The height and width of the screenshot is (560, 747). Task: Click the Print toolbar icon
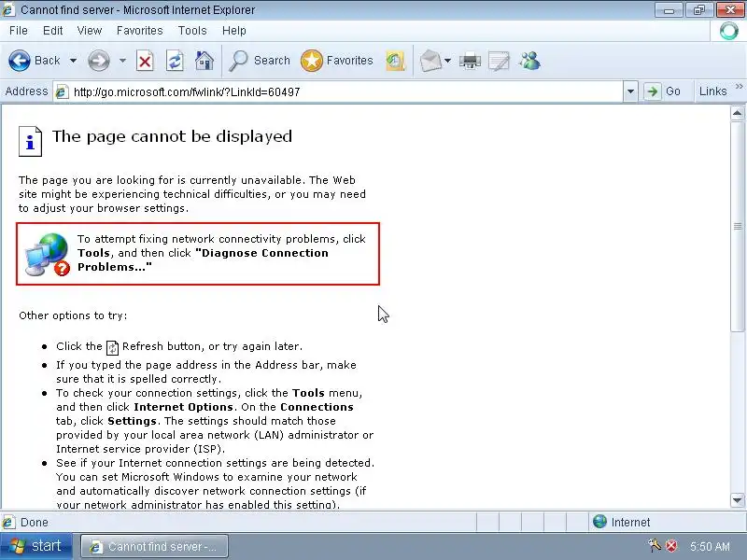(470, 61)
